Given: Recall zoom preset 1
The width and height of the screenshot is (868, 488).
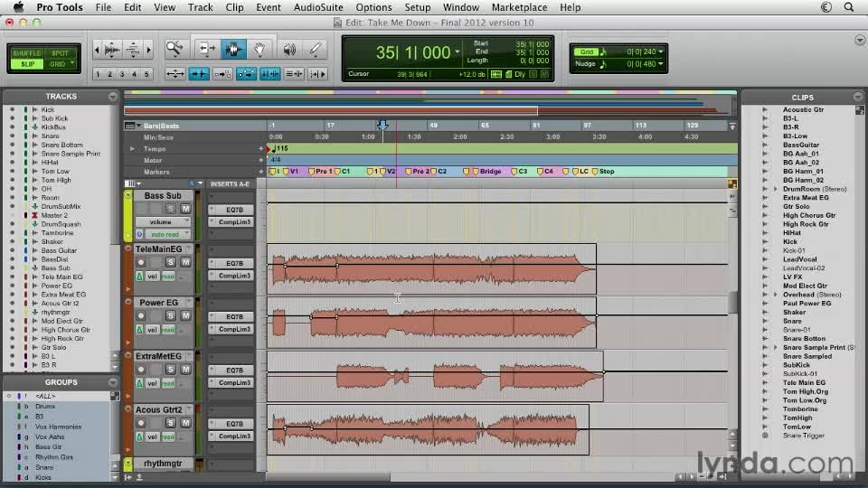Looking at the screenshot, I should (98, 74).
